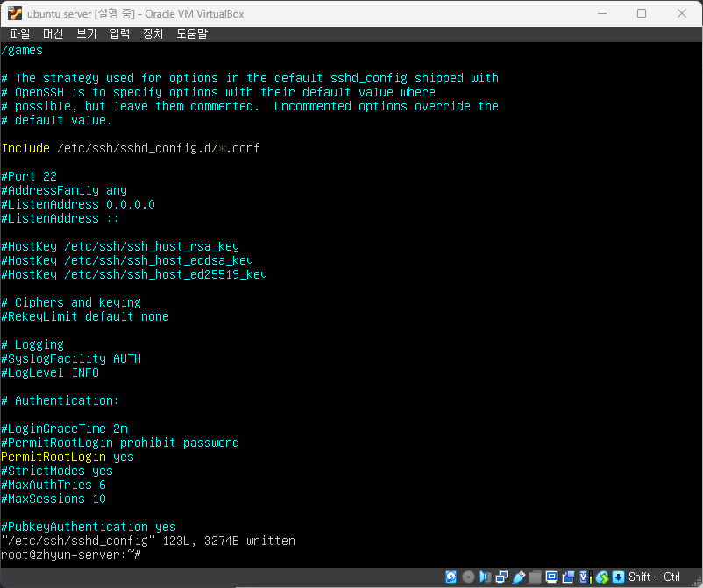Click the shared folders indicator icon
The height and width of the screenshot is (588, 703).
point(535,577)
